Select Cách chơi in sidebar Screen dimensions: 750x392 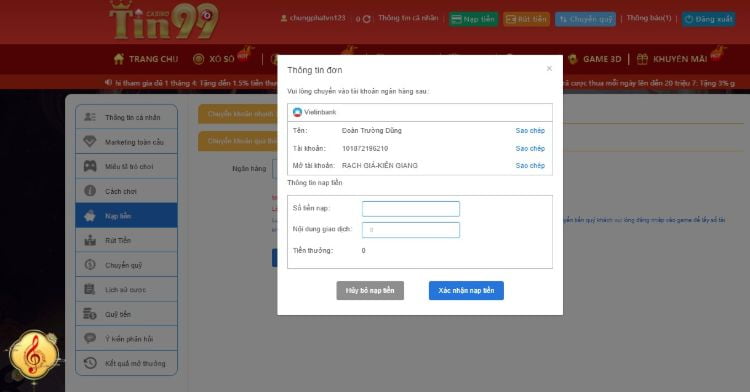(x=126, y=191)
